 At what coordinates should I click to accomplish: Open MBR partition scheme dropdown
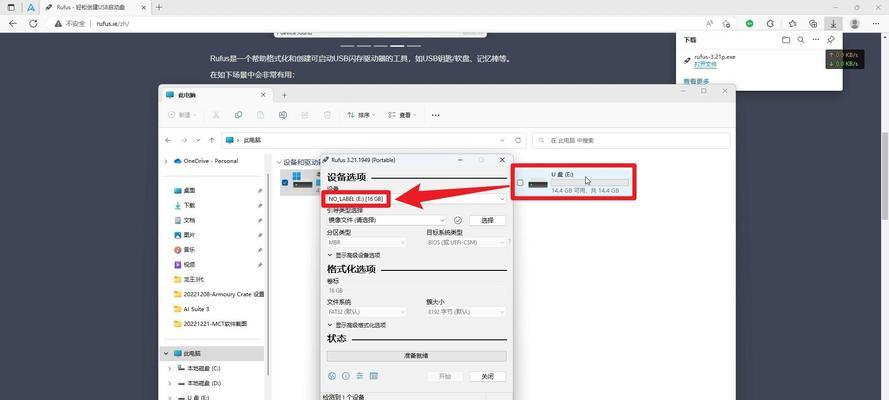click(x=366, y=242)
